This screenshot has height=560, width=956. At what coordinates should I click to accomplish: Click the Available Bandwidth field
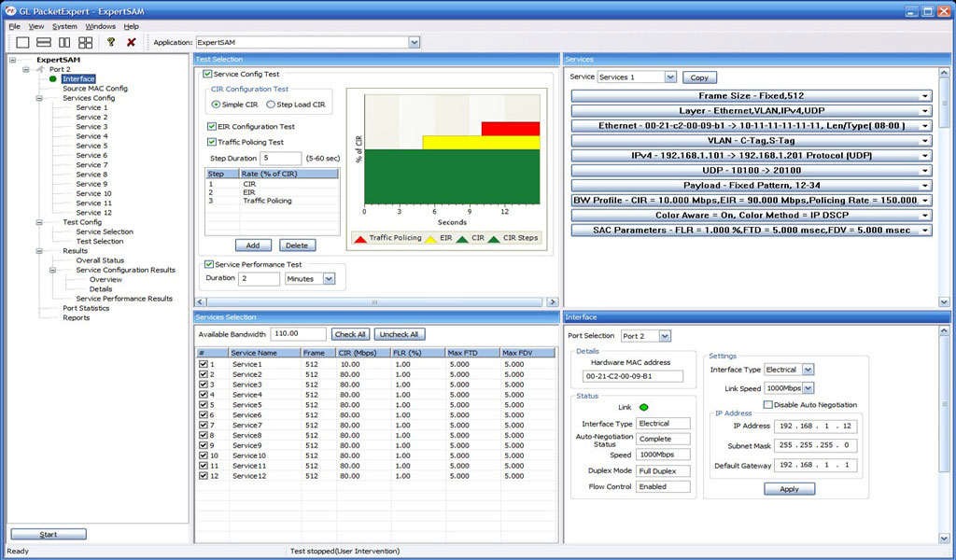point(299,334)
